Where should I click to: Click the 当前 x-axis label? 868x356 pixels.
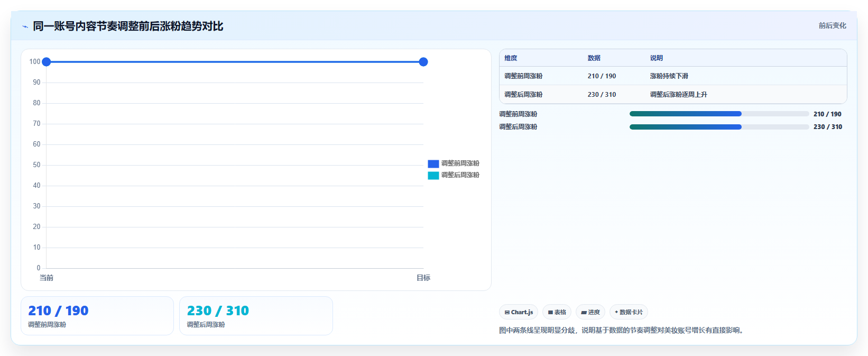point(47,278)
